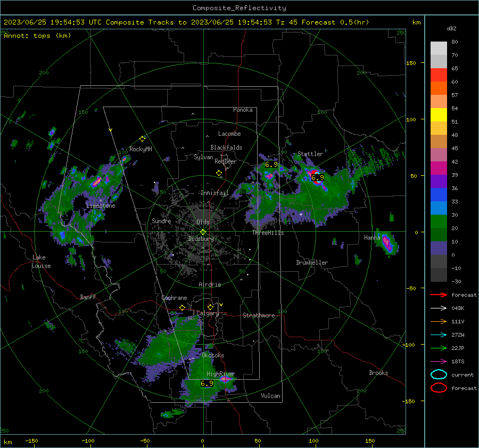
Task: Click the dBZ legend heading
Action: pos(451,29)
